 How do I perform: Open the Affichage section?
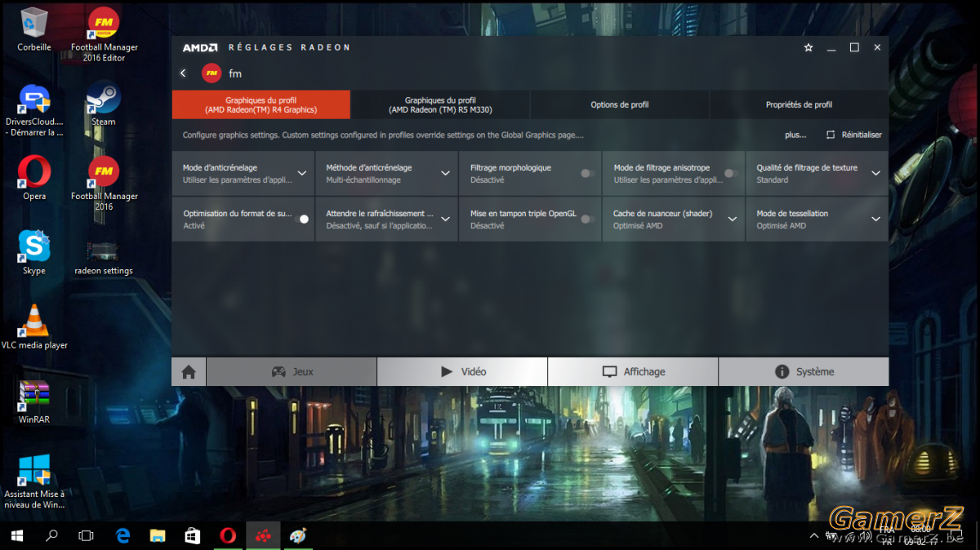633,372
